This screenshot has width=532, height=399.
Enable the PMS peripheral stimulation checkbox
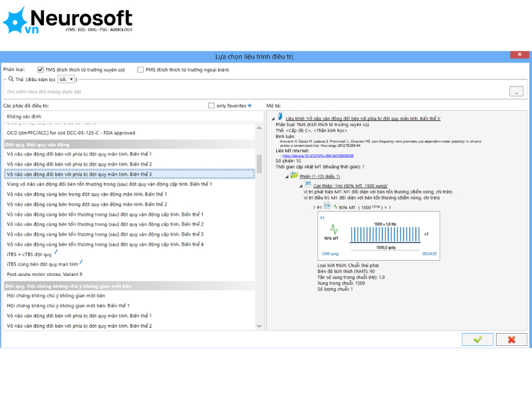[140, 70]
